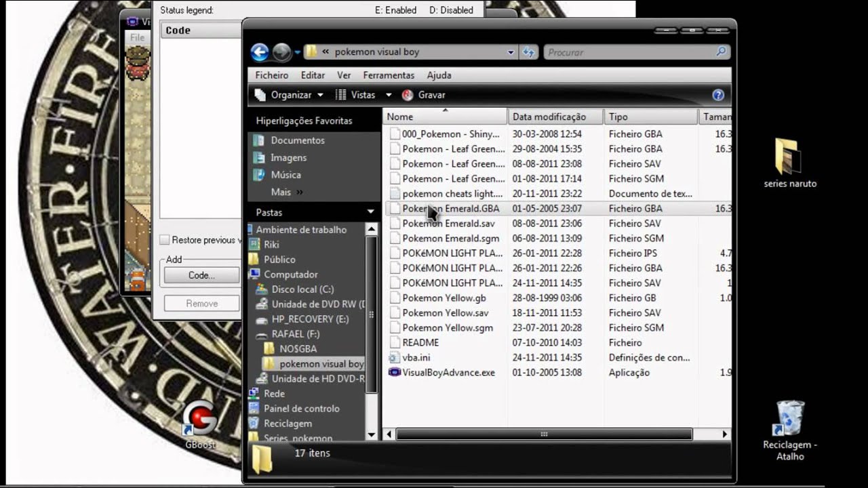
Task: Click the Reciclagem icon in folder tree
Action: coord(254,424)
